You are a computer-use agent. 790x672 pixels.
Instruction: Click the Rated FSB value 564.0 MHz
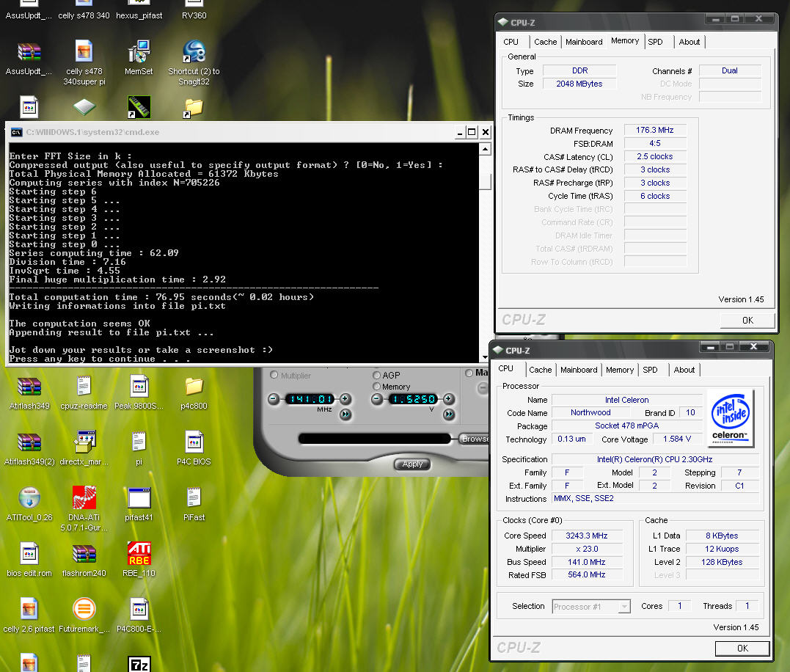(587, 574)
